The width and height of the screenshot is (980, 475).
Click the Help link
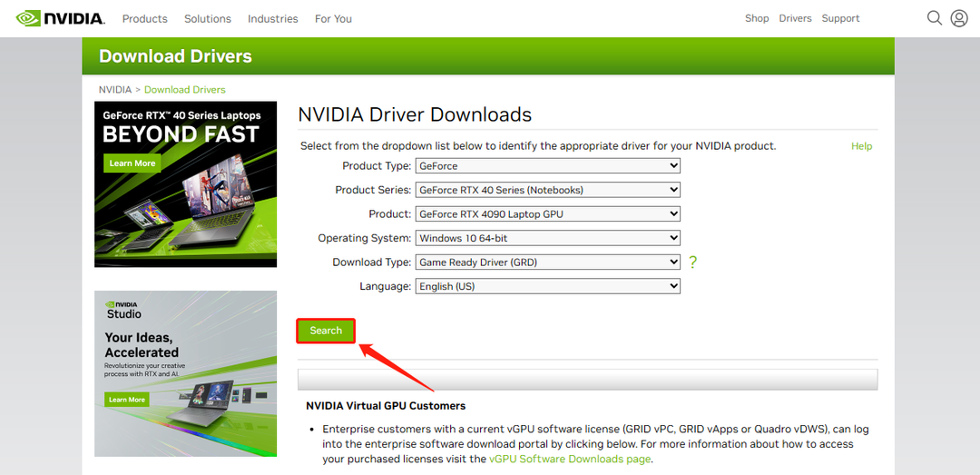click(x=861, y=146)
